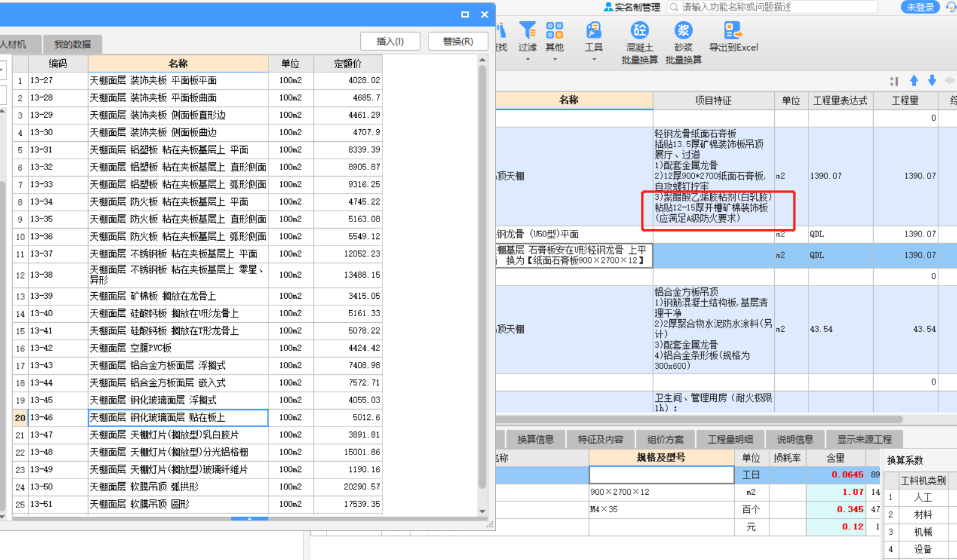Select row 13-48 天棚灯片 分光铝格栅
957x560 pixels.
coord(197,453)
